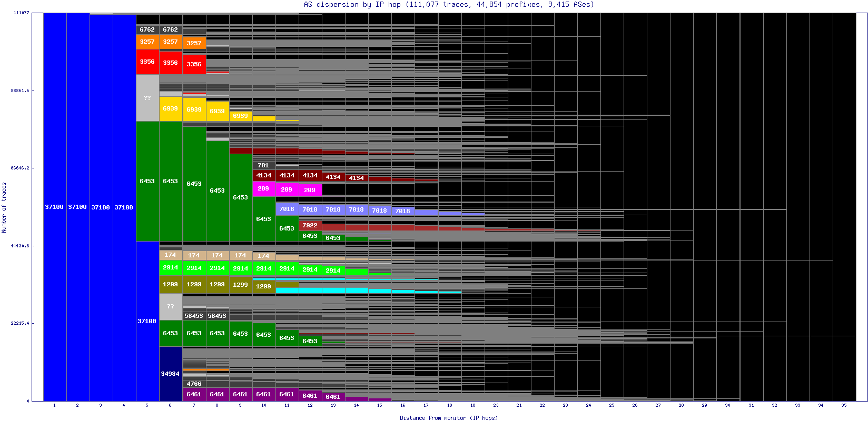This screenshot has height=421, width=868.
Task: Click the red 3356 block at hop 5
Action: tap(147, 62)
